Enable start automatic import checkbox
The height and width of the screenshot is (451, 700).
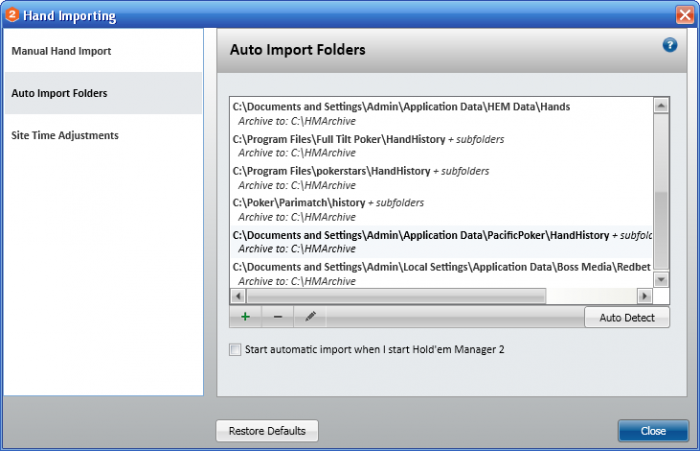click(x=235, y=350)
